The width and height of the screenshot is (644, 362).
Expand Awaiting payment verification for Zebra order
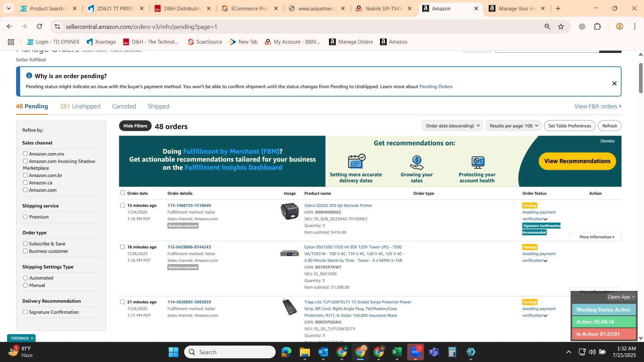click(x=545, y=219)
